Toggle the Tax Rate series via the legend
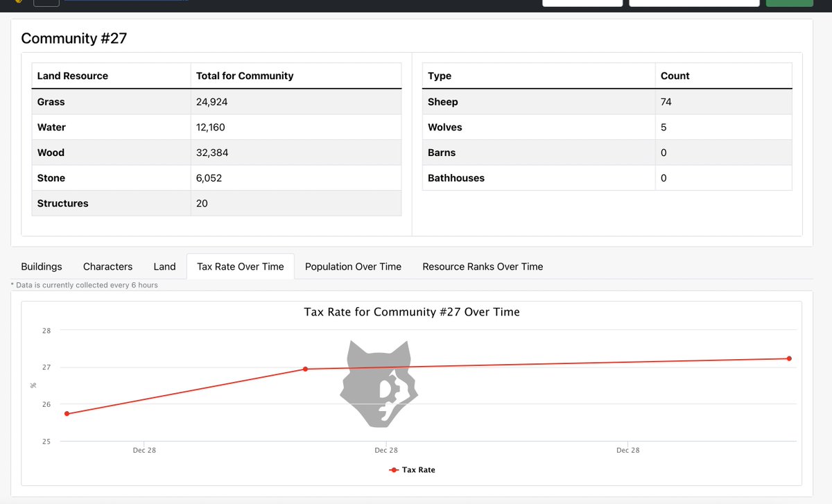This screenshot has height=504, width=832. tap(413, 469)
